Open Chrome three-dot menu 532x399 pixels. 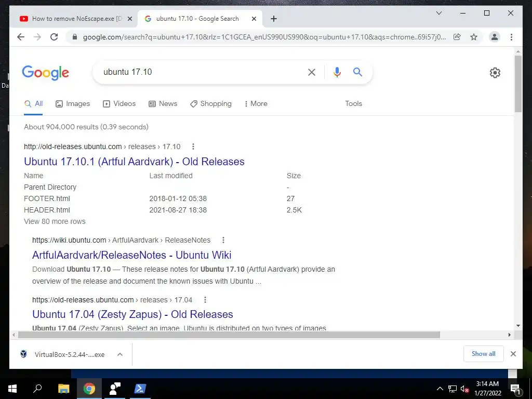(511, 37)
